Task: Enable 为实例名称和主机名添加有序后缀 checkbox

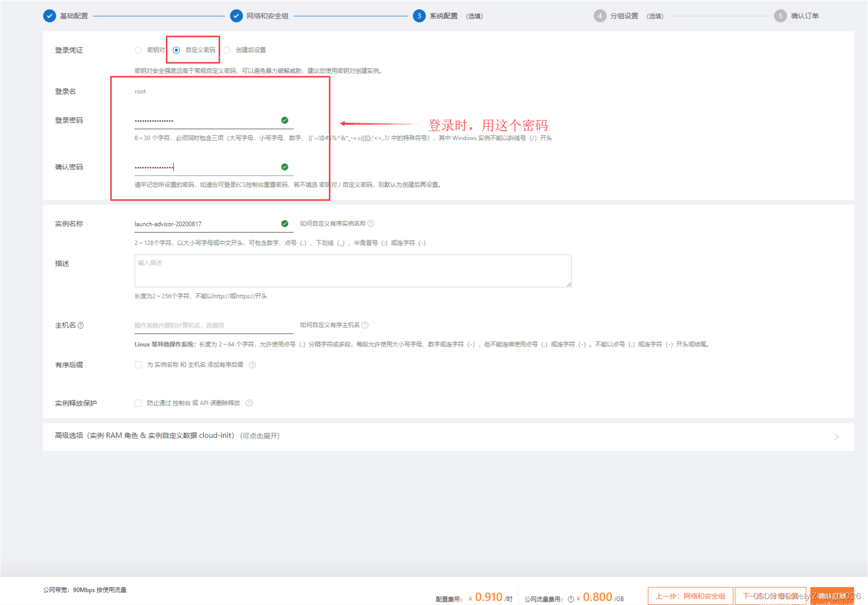Action: 138,365
